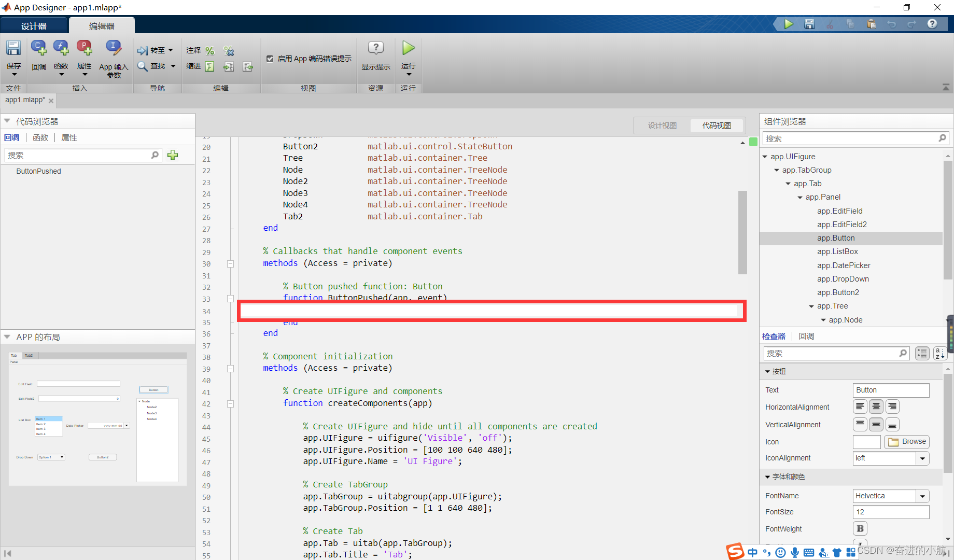The image size is (954, 560).
Task: Click the Text property field showing Button
Action: point(891,390)
